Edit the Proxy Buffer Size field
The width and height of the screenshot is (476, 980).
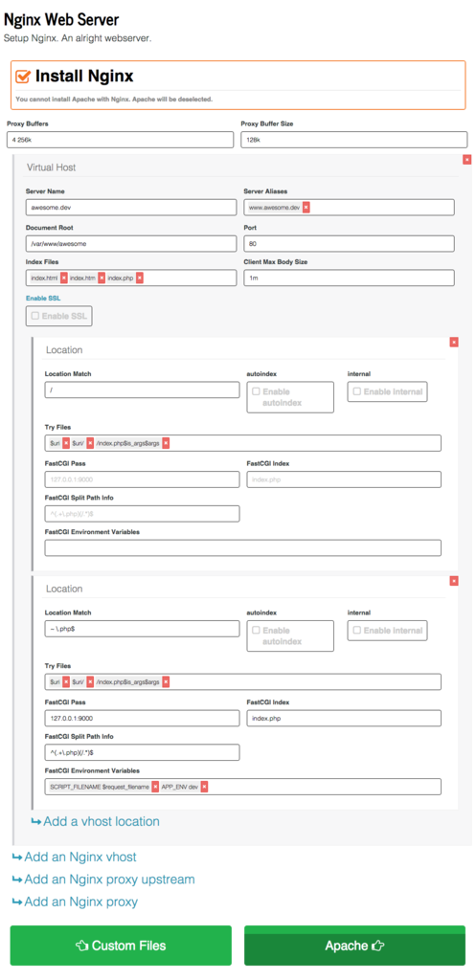coord(354,140)
